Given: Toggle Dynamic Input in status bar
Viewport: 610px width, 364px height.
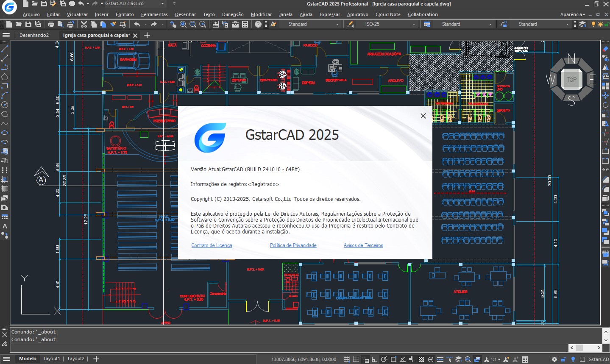Looking at the screenshot, I should pos(365,359).
